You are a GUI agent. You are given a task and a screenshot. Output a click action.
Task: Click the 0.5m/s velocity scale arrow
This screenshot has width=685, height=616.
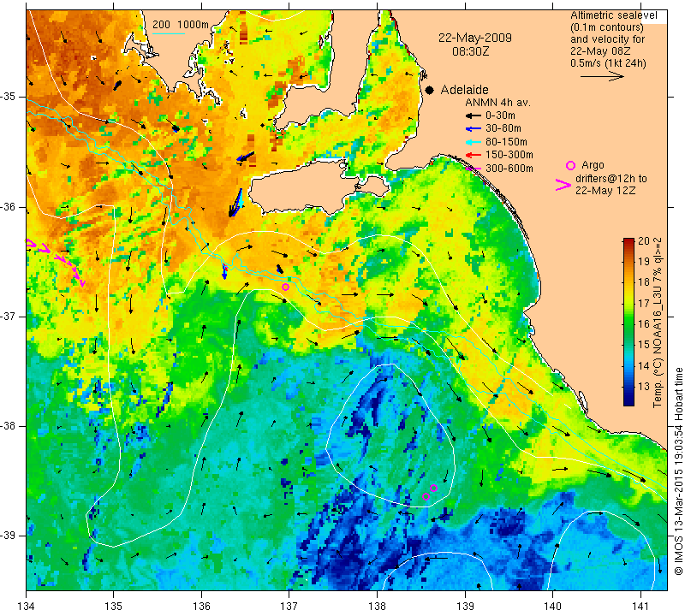(x=602, y=76)
